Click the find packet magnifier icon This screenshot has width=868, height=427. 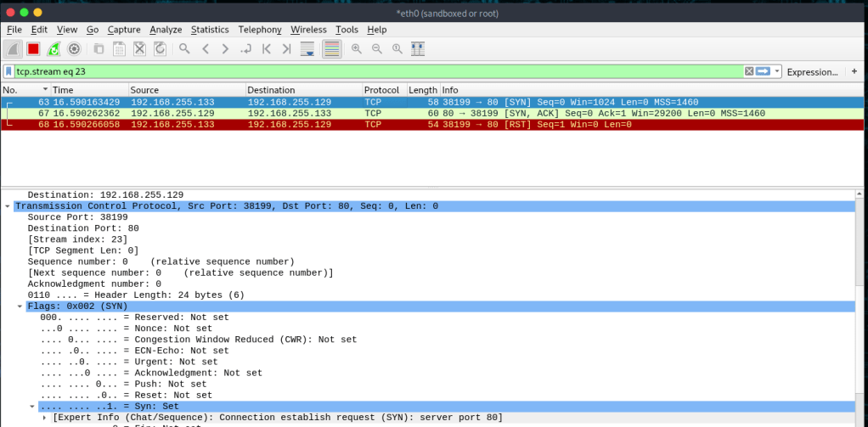[x=184, y=49]
